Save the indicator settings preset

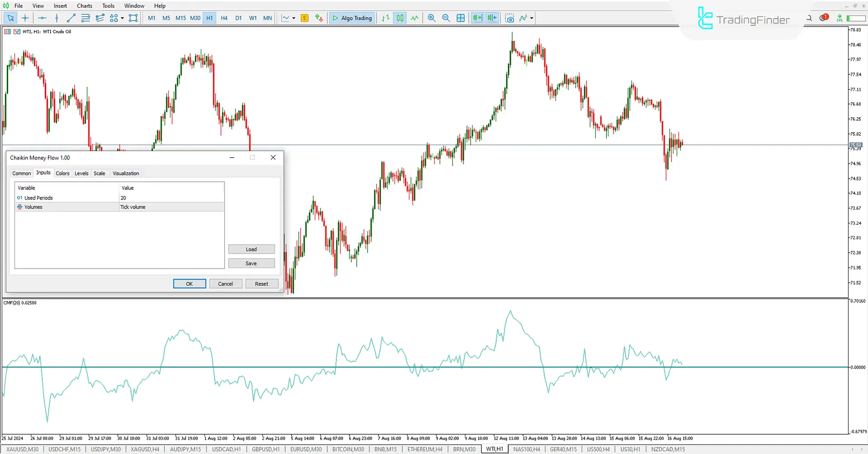251,263
